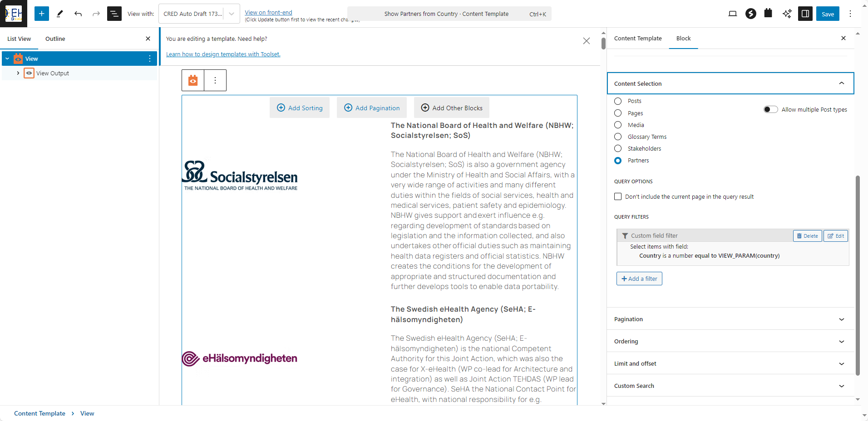Switch to the Outline tab
Image resolution: width=868 pixels, height=421 pixels.
55,39
